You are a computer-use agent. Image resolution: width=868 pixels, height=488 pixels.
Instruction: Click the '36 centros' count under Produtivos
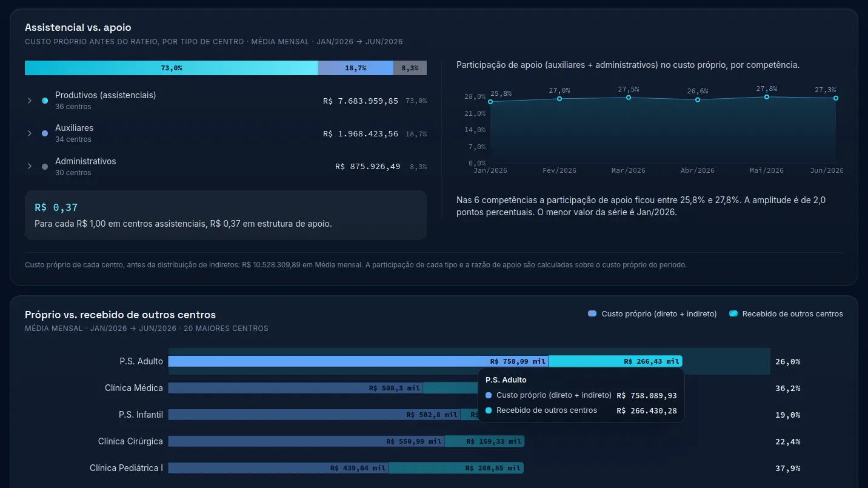pyautogui.click(x=73, y=107)
